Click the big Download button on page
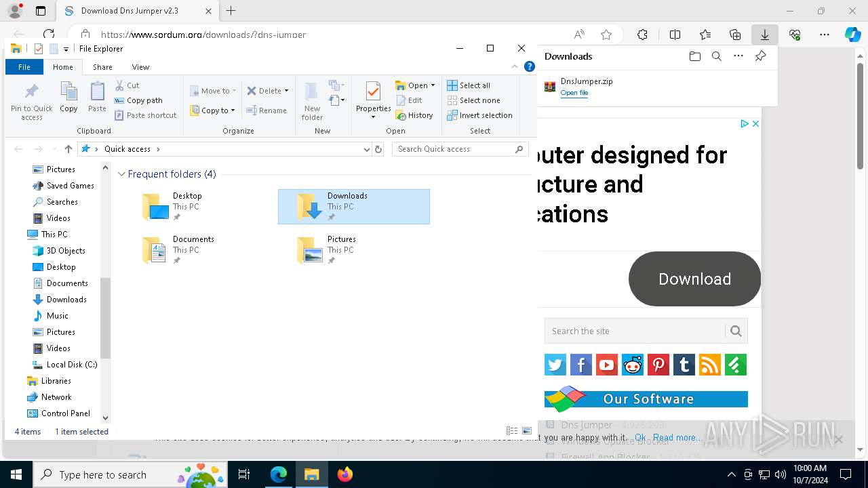Viewport: 868px width, 488px height. [694, 279]
